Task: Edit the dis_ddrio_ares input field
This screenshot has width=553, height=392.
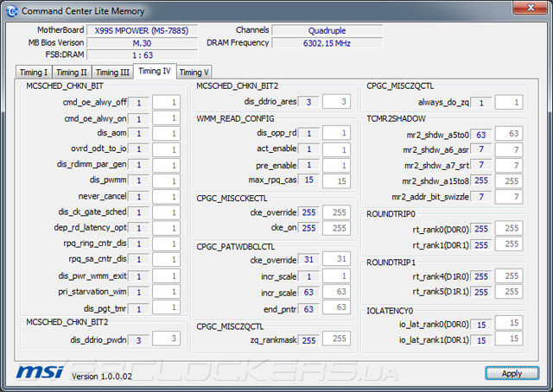Action: 336,102
